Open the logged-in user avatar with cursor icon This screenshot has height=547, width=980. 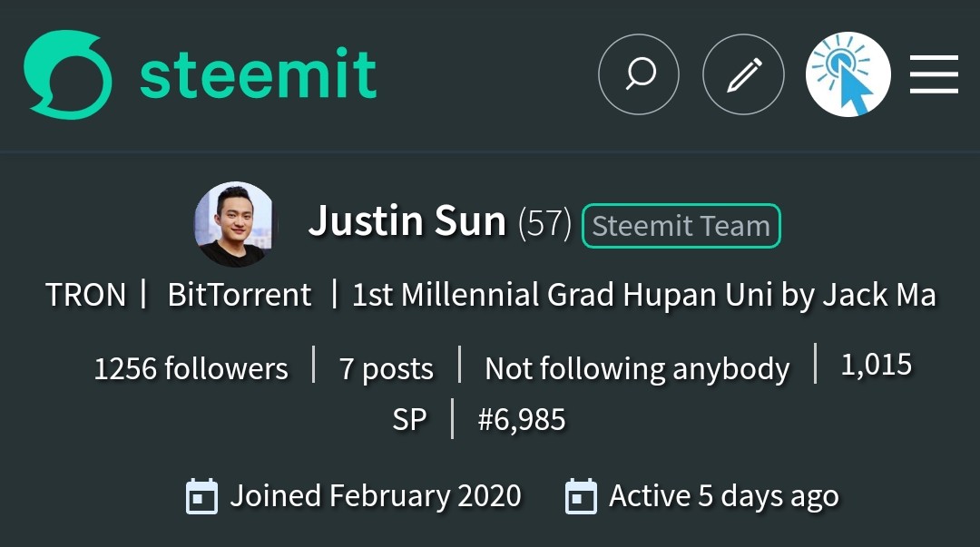[x=848, y=74]
